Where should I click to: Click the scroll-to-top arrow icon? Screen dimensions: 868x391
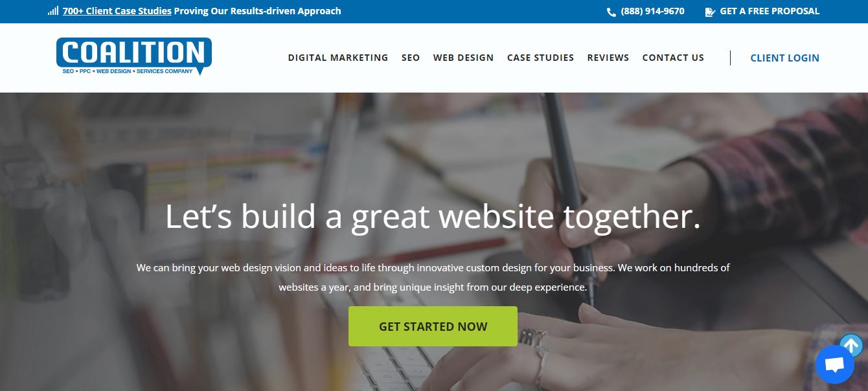tap(851, 346)
